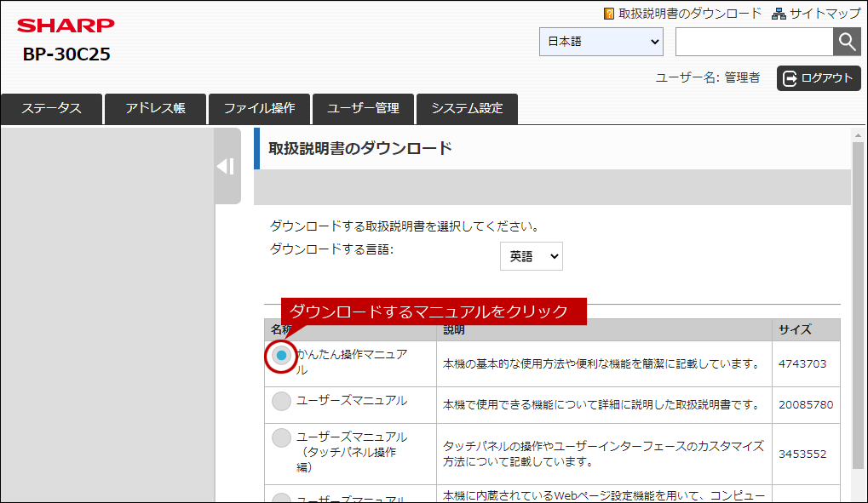The image size is (868, 503).
Task: Click the size value 20085780
Action: coord(806,405)
